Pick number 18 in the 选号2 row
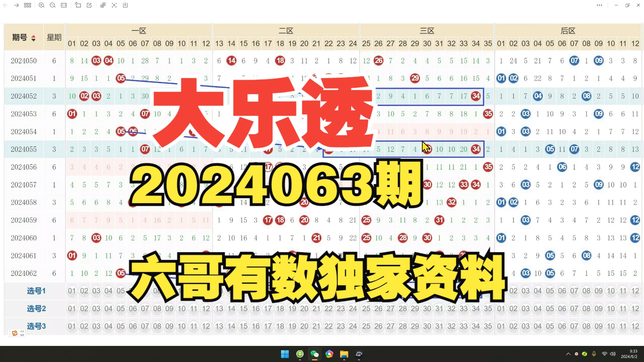 280,309
